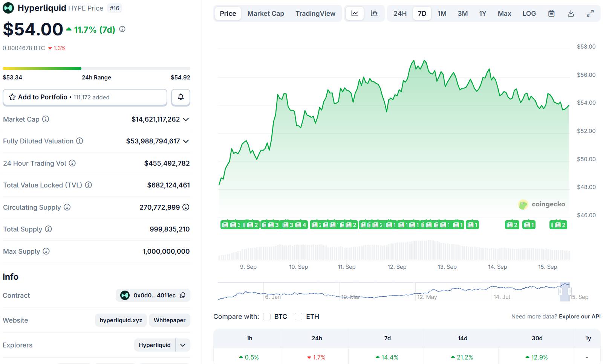Viewport: 609px width, 364px height.
Task: Click the 7d change value 14.4%
Action: tap(387, 357)
